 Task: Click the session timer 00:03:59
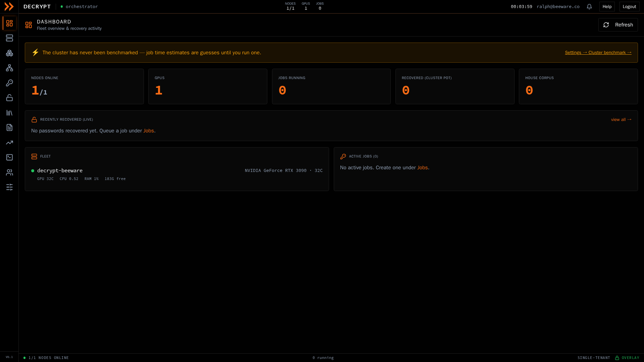(x=521, y=6)
